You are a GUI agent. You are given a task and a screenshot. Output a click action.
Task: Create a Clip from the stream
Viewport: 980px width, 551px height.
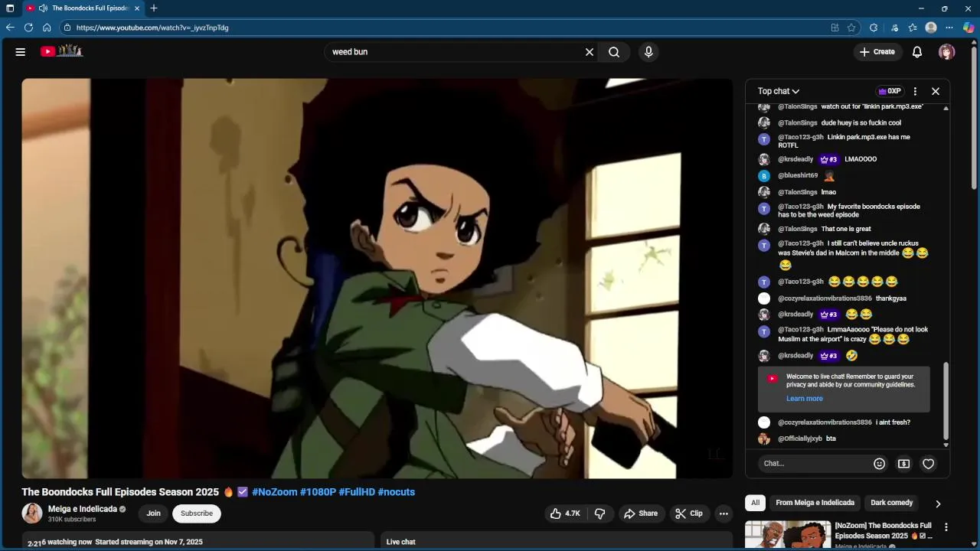coord(688,514)
